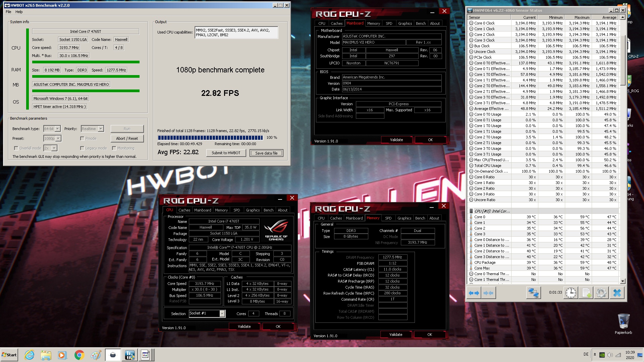The width and height of the screenshot is (644, 362).
Task: Click OK in CPU-Z Memory window
Action: click(x=430, y=335)
